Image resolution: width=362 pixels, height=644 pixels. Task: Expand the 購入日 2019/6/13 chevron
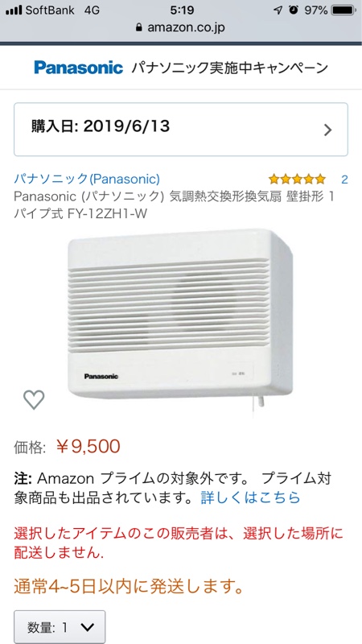[327, 130]
